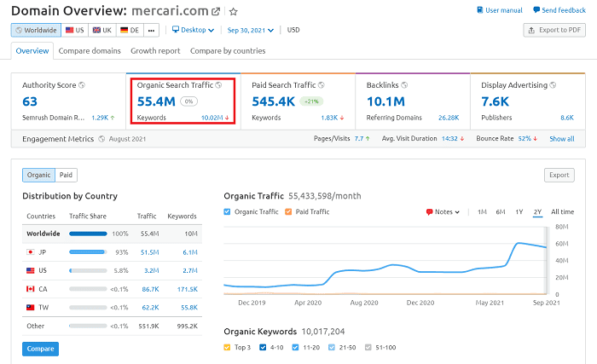Toggle the Top 3 keywords checkbox
Image resolution: width=597 pixels, height=364 pixels.
click(228, 347)
